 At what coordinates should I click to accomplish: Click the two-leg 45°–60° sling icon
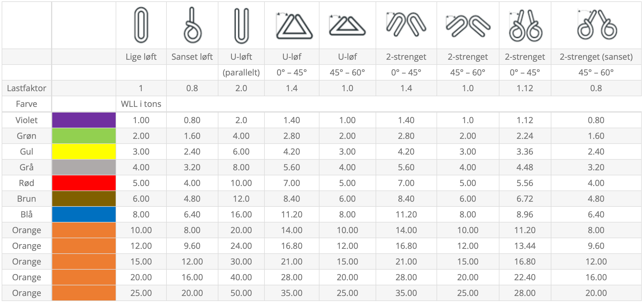coord(468,26)
